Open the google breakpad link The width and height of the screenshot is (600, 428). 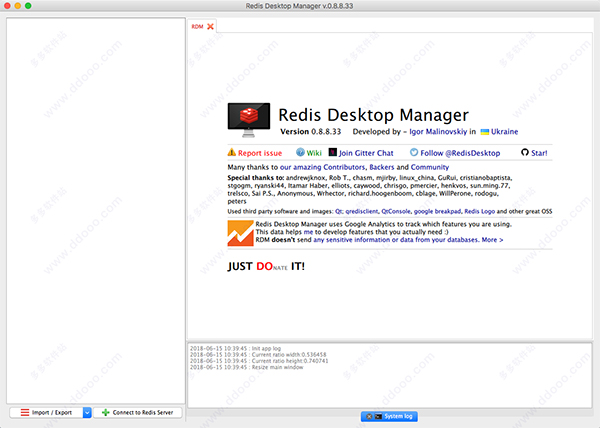coord(437,211)
